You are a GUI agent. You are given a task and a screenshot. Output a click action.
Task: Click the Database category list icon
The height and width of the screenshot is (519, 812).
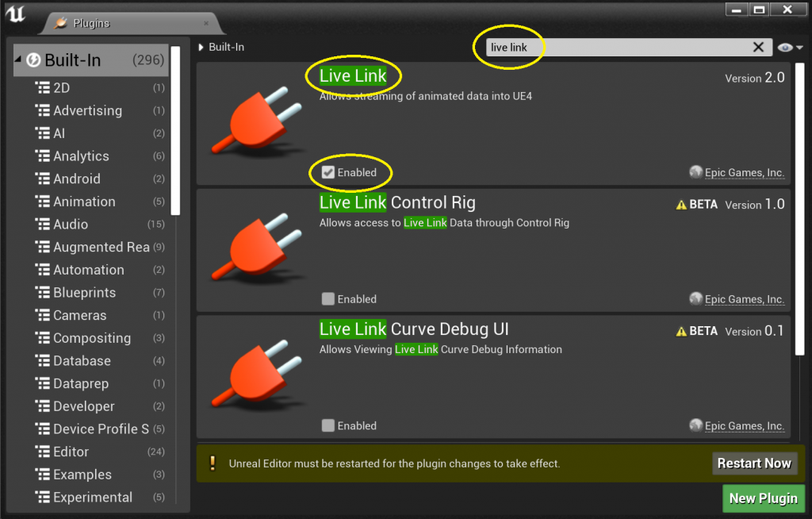point(43,361)
